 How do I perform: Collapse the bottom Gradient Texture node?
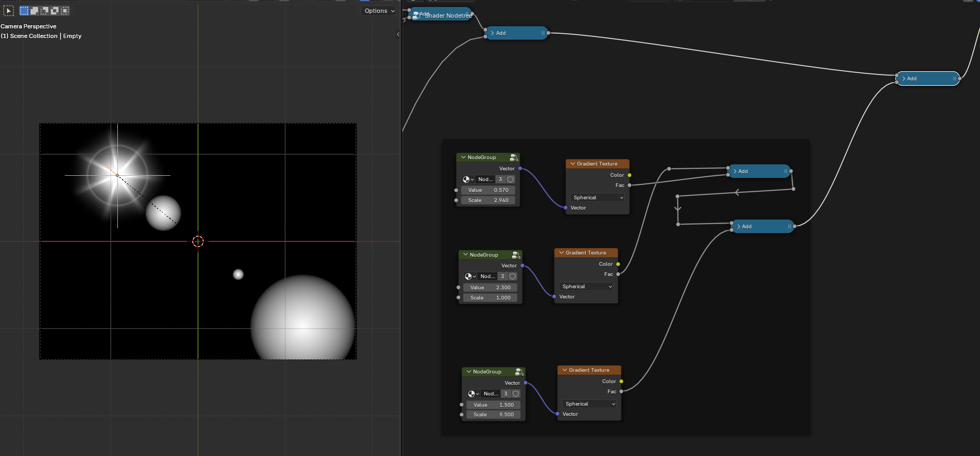[x=564, y=370]
